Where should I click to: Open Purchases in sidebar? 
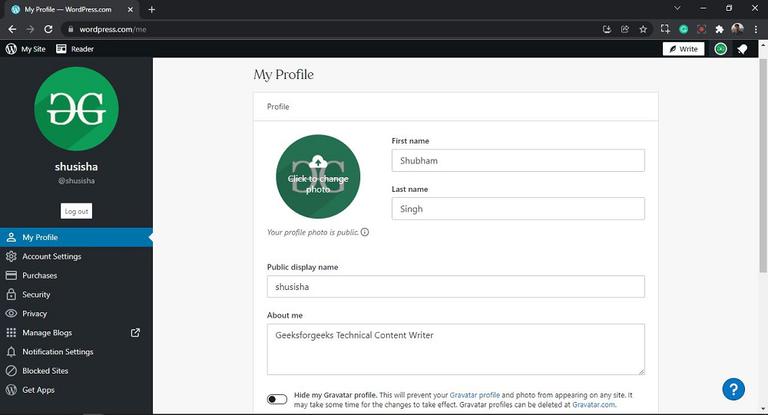76,275
